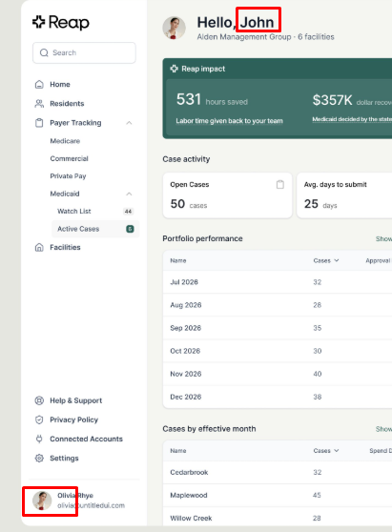392x532 pixels.
Task: Open Help & Support link
Action: coord(75,400)
